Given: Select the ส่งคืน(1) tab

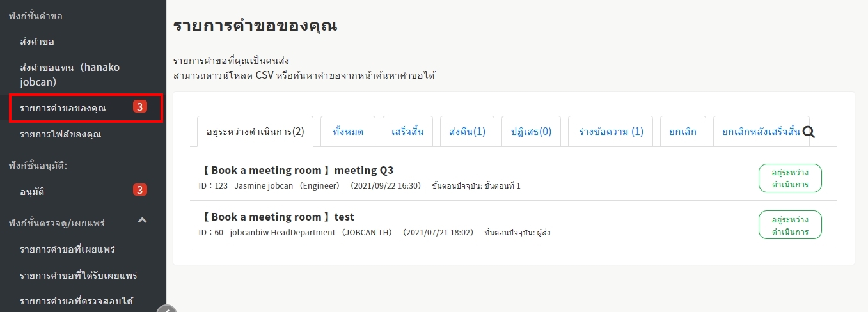Looking at the screenshot, I should [x=467, y=132].
